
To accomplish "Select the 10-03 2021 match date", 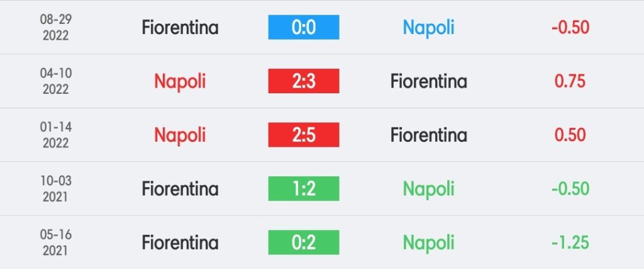I will (55, 189).
